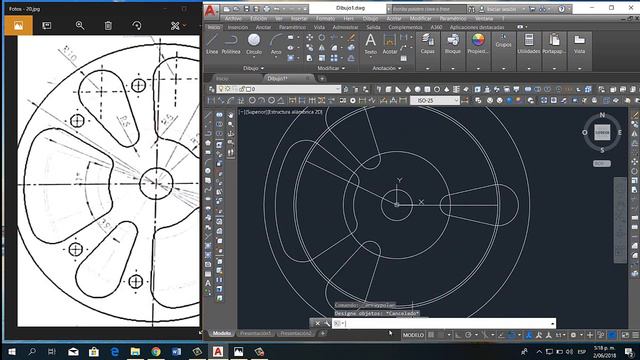Image resolution: width=640 pixels, height=360 pixels.
Task: Click the help question mark icon
Action: pos(562,9)
